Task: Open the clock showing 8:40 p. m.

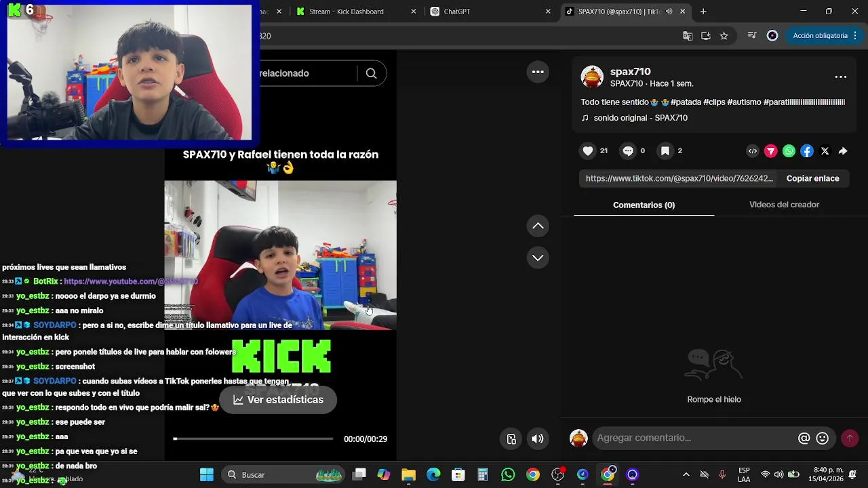Action: (x=825, y=474)
